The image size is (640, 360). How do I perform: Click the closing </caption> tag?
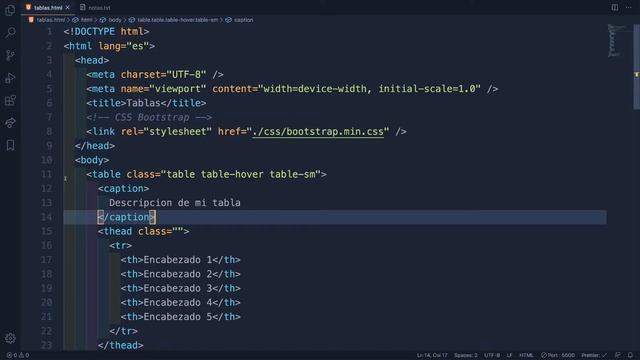tap(126, 217)
